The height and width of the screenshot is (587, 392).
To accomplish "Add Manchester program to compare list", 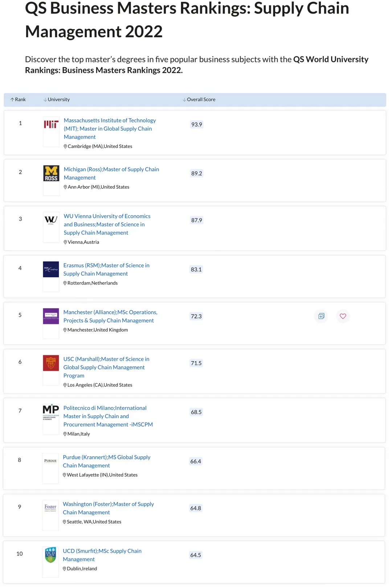I will (x=321, y=316).
